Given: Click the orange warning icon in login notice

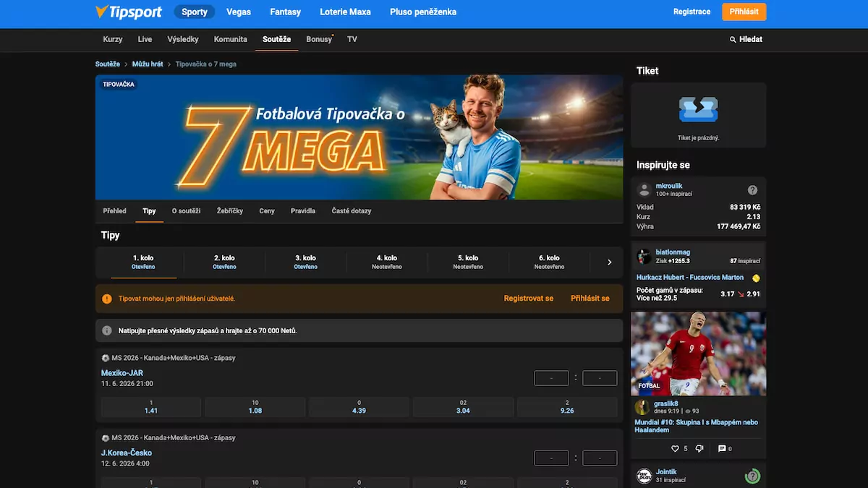Looking at the screenshot, I should pos(107,299).
